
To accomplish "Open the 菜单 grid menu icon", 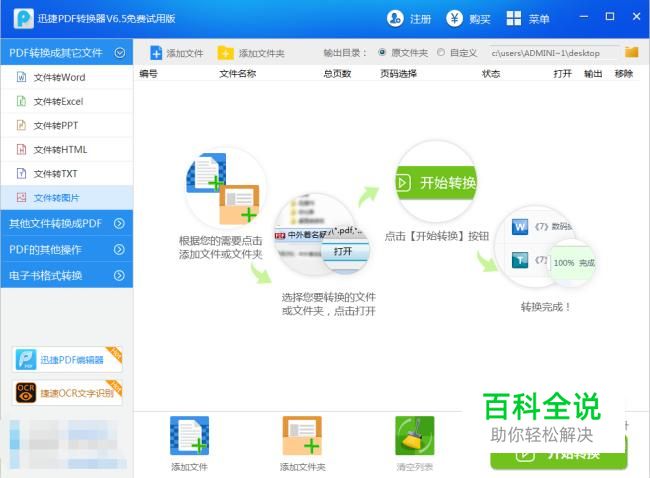I will pyautogui.click(x=514, y=18).
